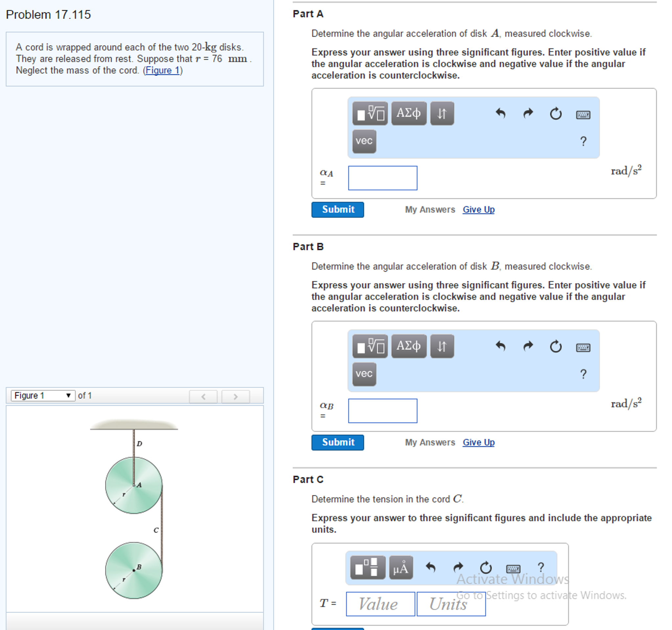Screen dimensions: 672x630
Task: Click the help question mark in Part A
Action: coord(583,141)
